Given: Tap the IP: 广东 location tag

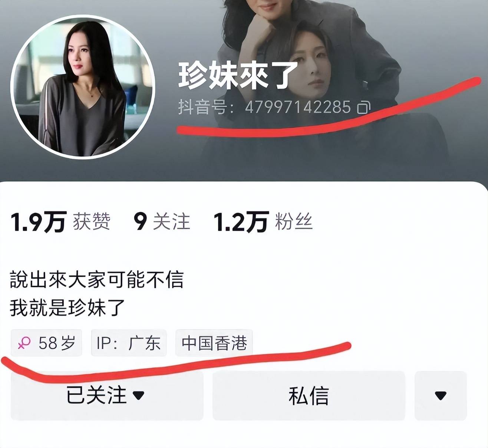Looking at the screenshot, I should 129,343.
